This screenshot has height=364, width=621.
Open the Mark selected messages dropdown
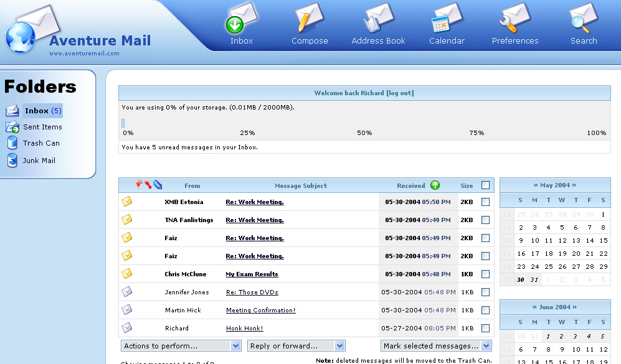[x=436, y=346]
